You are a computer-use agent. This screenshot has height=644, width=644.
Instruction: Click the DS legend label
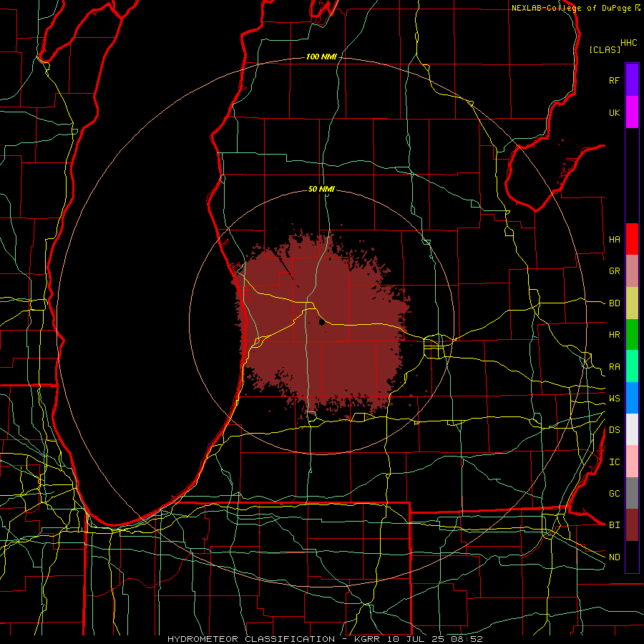coord(614,430)
